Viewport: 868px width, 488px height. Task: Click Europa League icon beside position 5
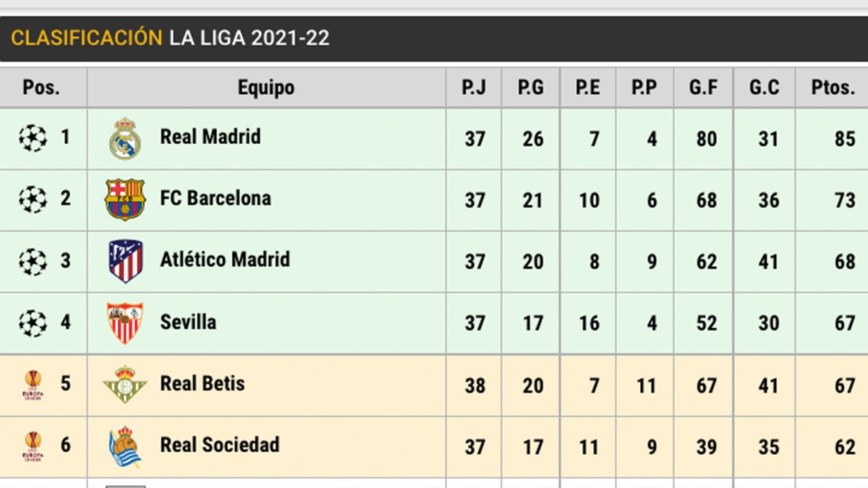pos(33,385)
